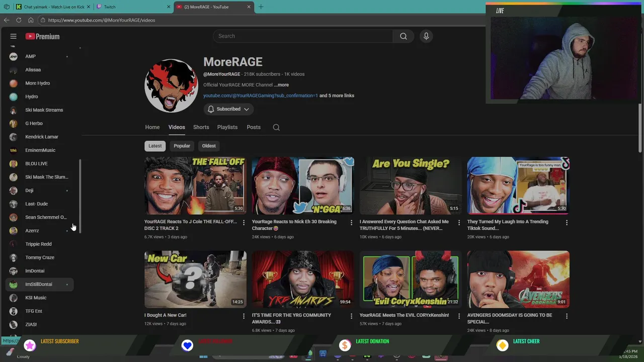Open YourRAGEGaming youtube.com link
Viewport: 644px width, 362px height.
(x=260, y=96)
